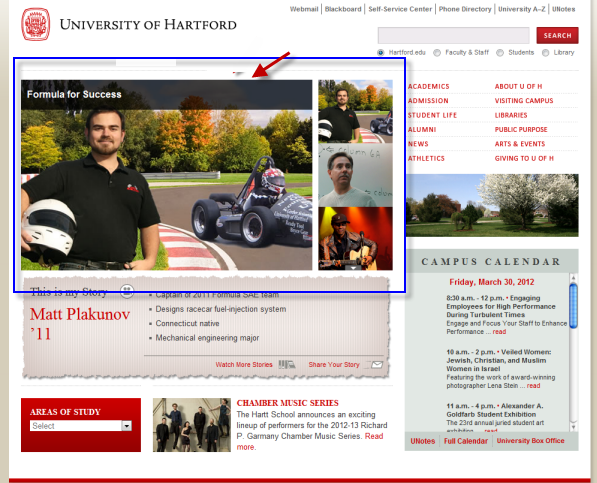Select the professor at whiteboard thumbnail
This screenshot has height=483, width=597.
(355, 175)
